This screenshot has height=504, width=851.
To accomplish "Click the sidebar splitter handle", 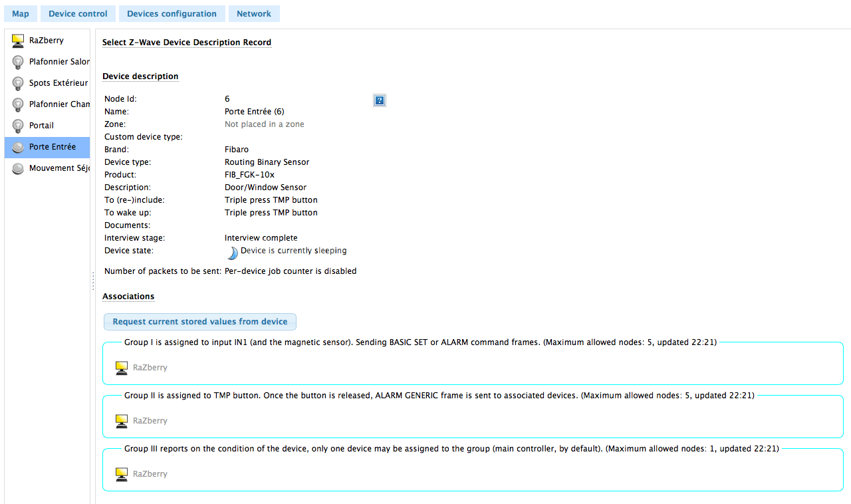I will click(93, 281).
